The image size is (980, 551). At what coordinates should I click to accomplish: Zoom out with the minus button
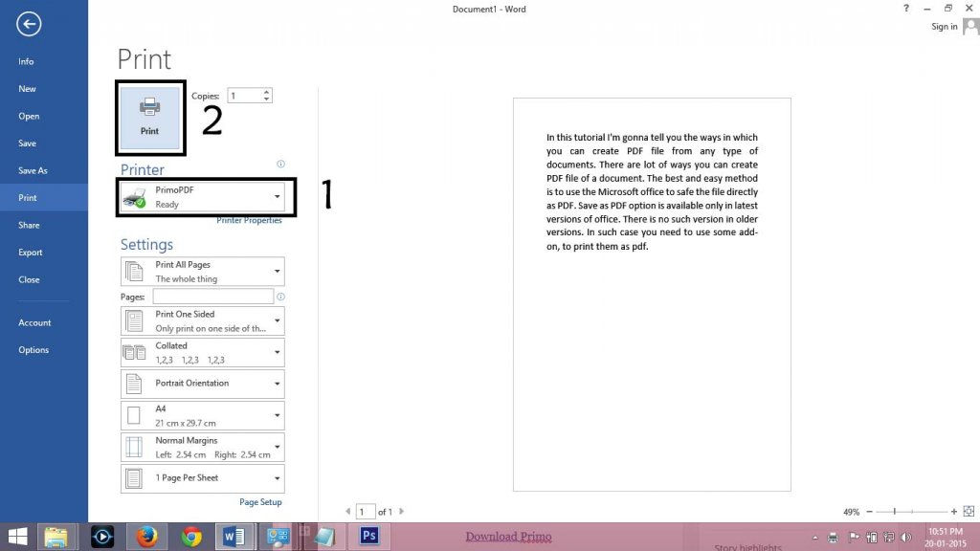(869, 512)
